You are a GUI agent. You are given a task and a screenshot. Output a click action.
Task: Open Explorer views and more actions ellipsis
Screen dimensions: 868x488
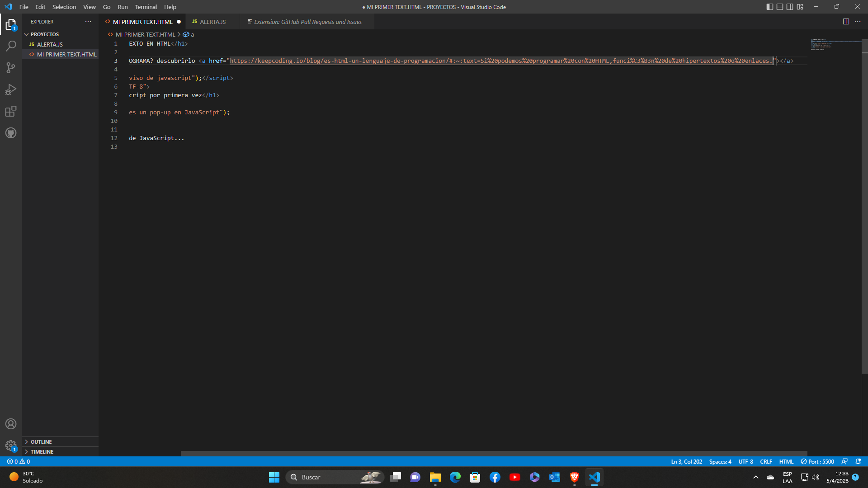[88, 22]
